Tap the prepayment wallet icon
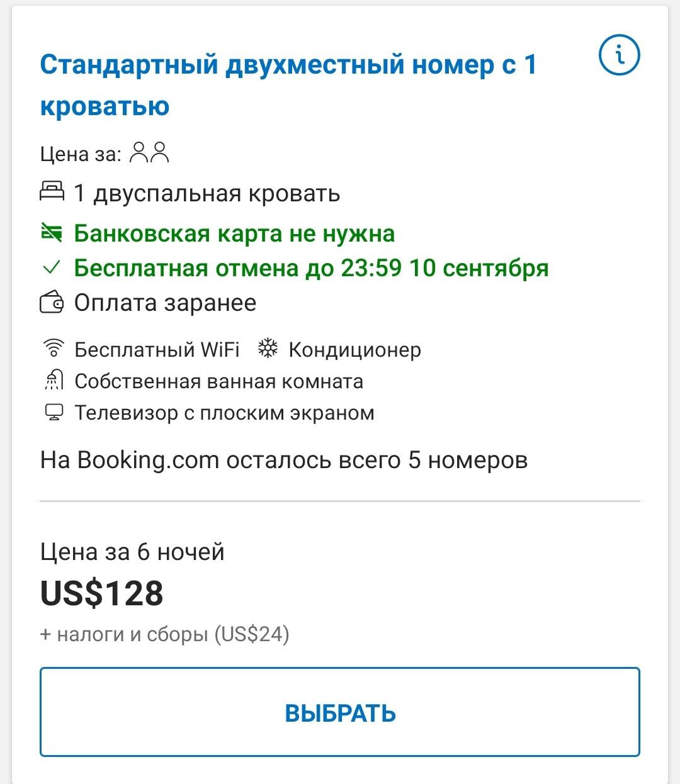The height and width of the screenshot is (784, 680). 52,303
